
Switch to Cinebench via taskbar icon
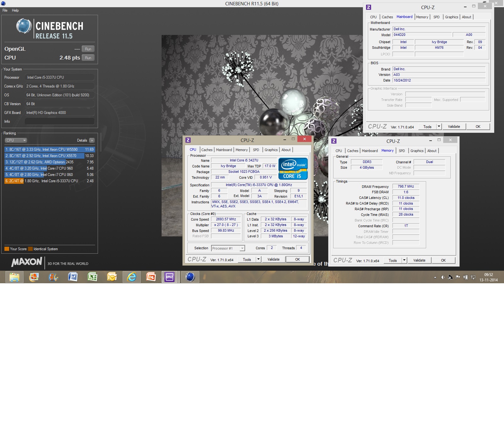point(190,277)
